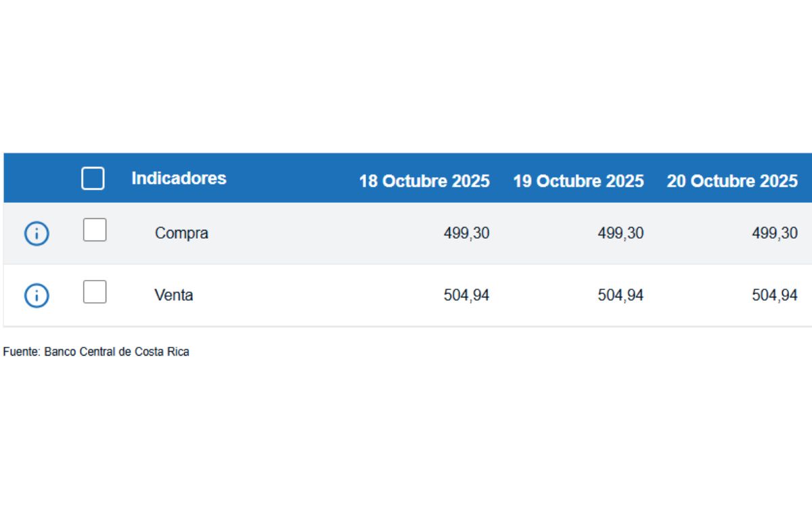
Task: Click the info icon beside Venta
Action: click(37, 296)
